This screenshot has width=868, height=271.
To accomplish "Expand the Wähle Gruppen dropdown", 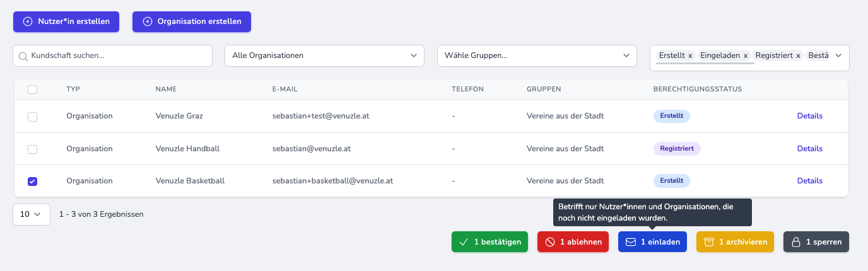I will click(536, 55).
